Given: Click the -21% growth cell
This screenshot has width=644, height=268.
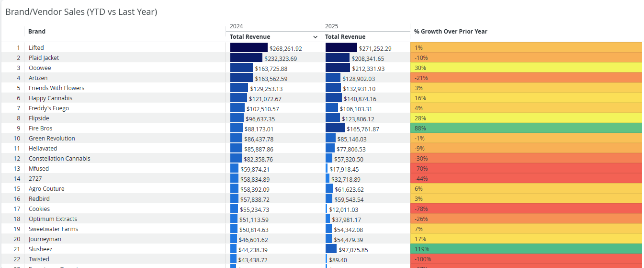Looking at the screenshot, I should click(x=527, y=78).
